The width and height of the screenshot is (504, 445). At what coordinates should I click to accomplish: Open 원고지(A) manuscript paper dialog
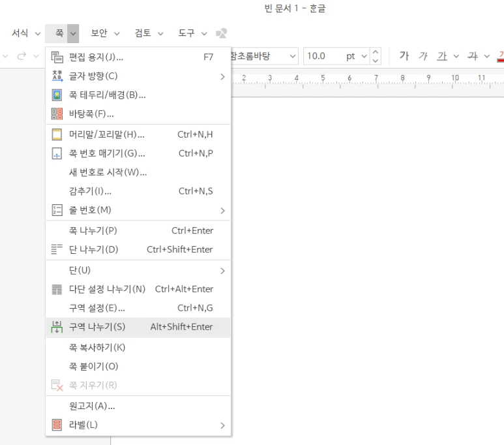[x=138, y=406]
